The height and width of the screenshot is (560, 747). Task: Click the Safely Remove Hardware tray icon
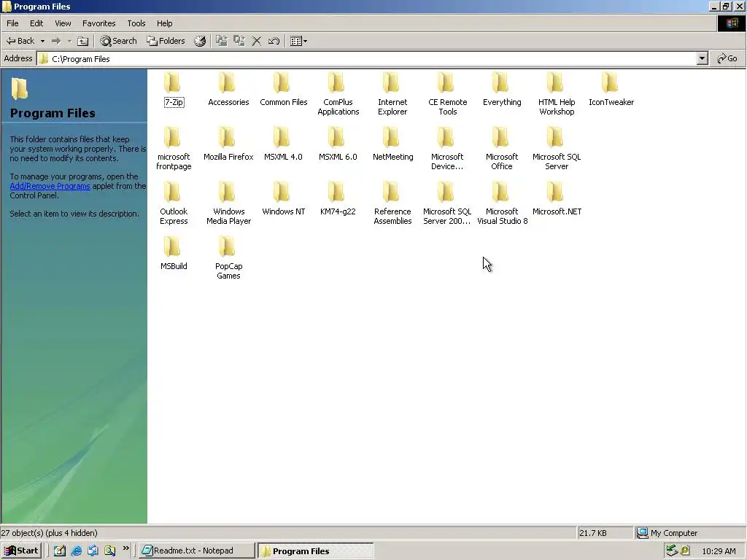672,551
